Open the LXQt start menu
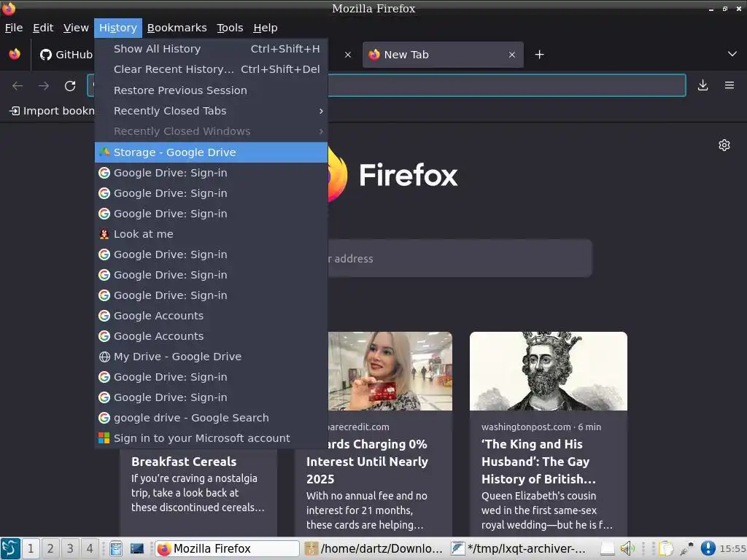This screenshot has height=560, width=747. 10,548
